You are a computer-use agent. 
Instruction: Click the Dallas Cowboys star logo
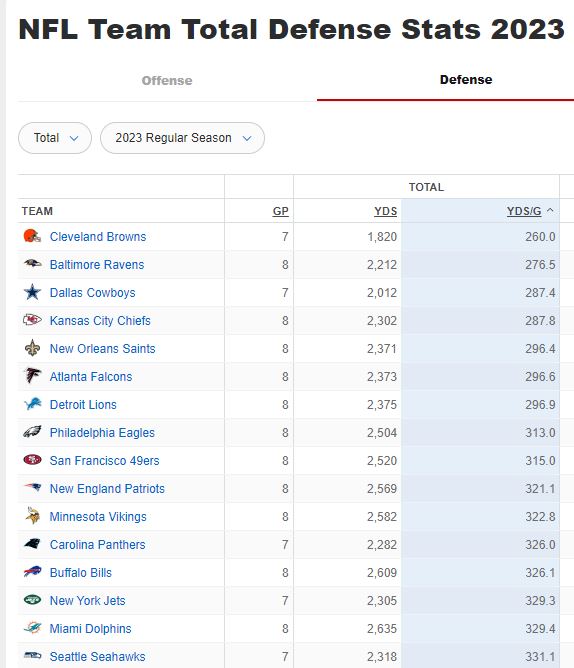pyautogui.click(x=32, y=292)
